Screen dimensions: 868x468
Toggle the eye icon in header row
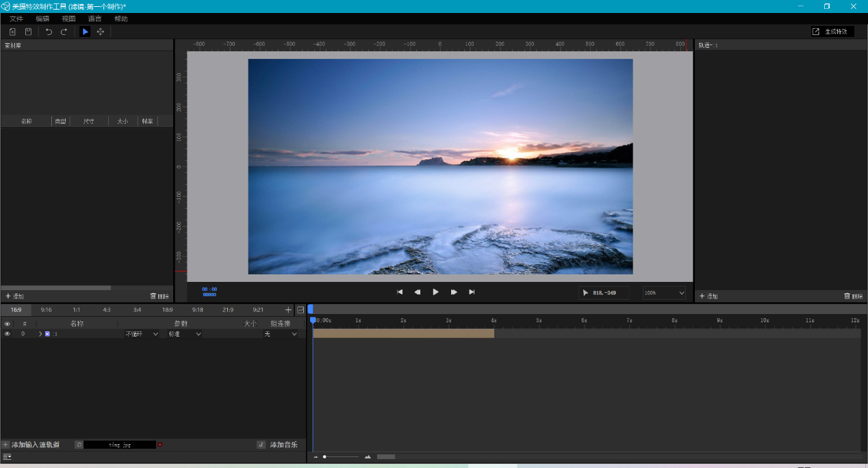pos(8,324)
